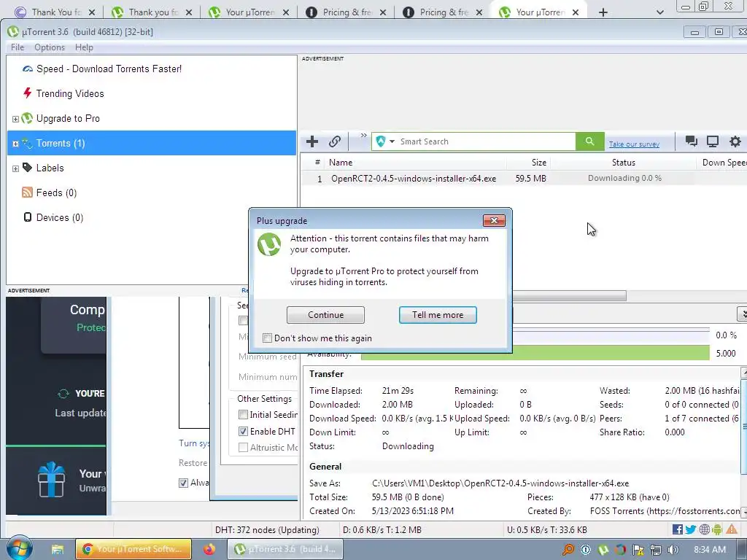Open the Options menu
This screenshot has width=747, height=560.
[50, 47]
